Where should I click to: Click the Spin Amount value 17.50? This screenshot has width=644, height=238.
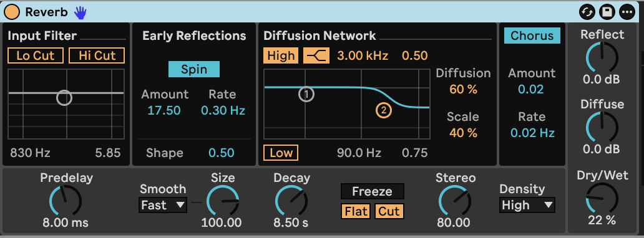point(164,110)
